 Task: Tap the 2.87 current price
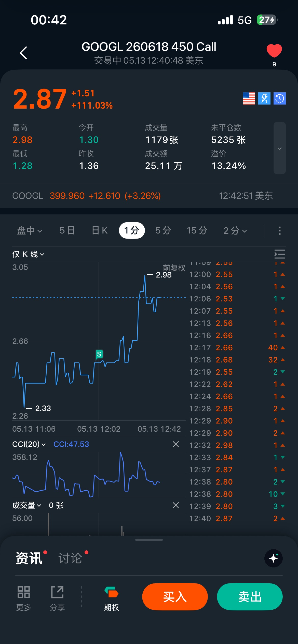[40, 99]
